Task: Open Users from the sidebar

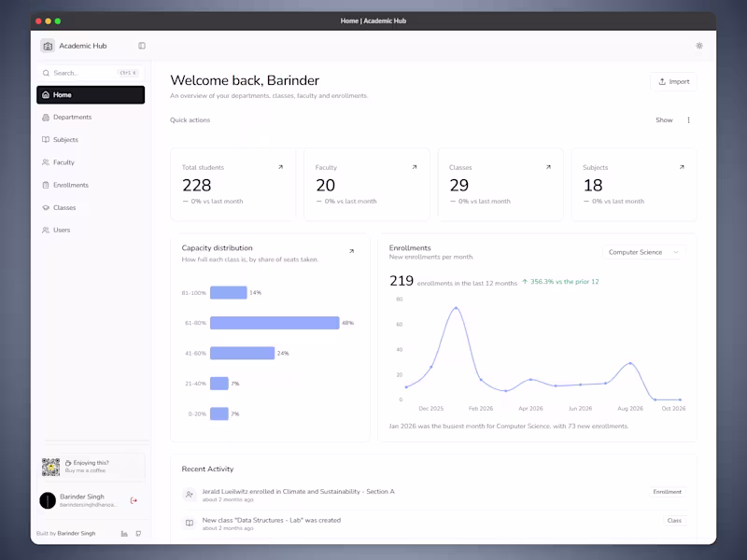Action: point(91,230)
